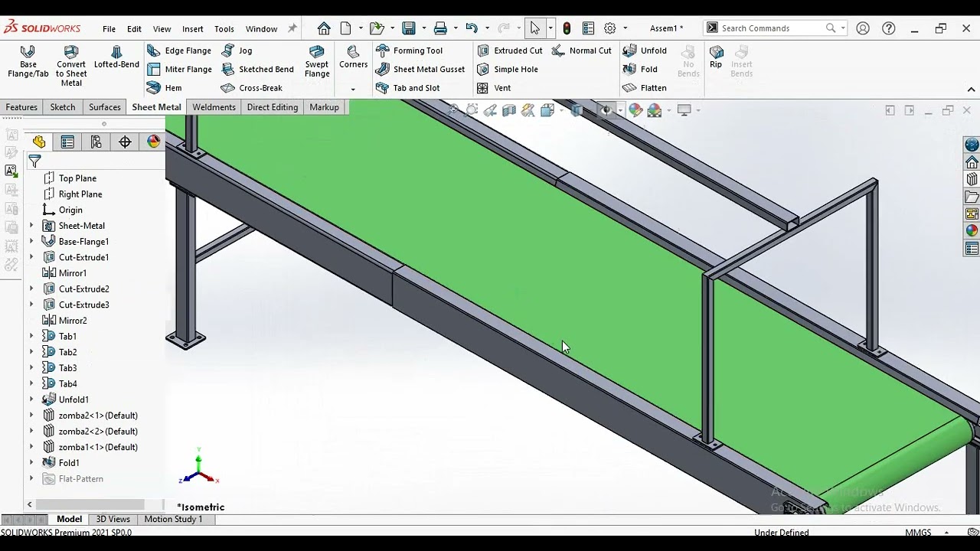
Task: Expand the Sheet-Metal feature node
Action: point(31,226)
